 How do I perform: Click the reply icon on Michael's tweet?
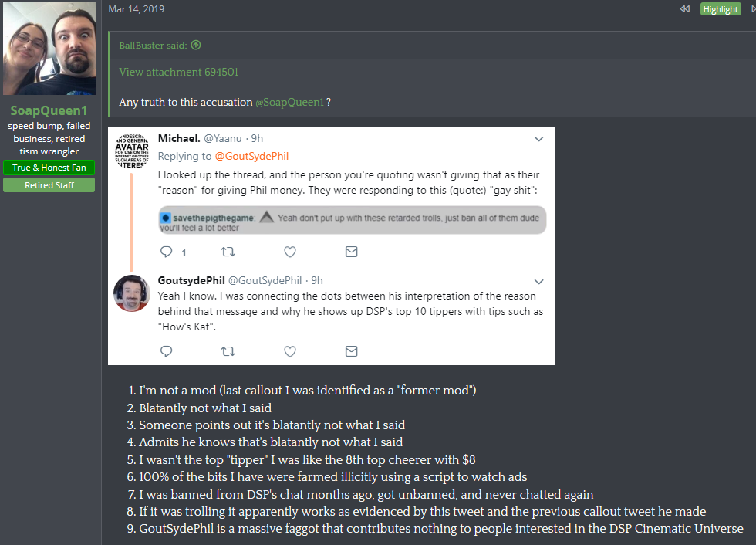167,252
